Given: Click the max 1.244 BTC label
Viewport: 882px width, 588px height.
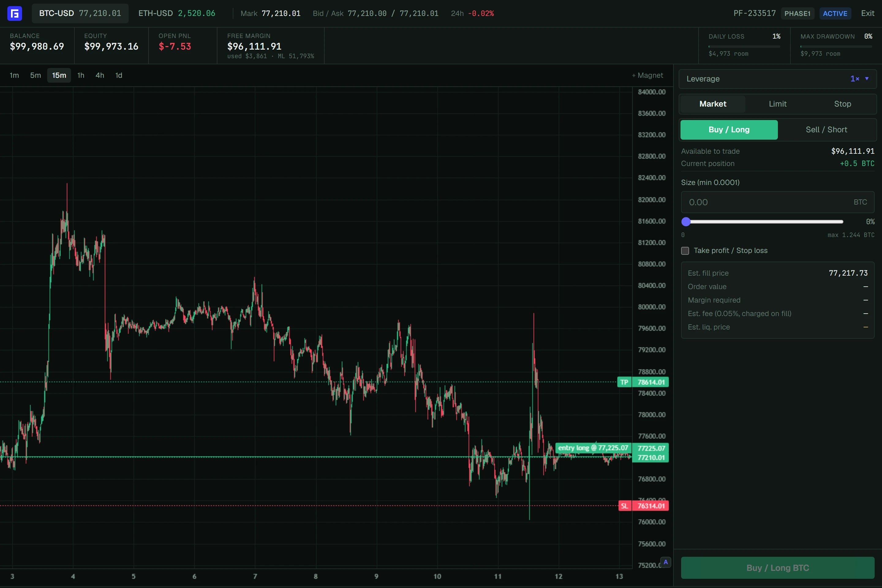Looking at the screenshot, I should 851,235.
